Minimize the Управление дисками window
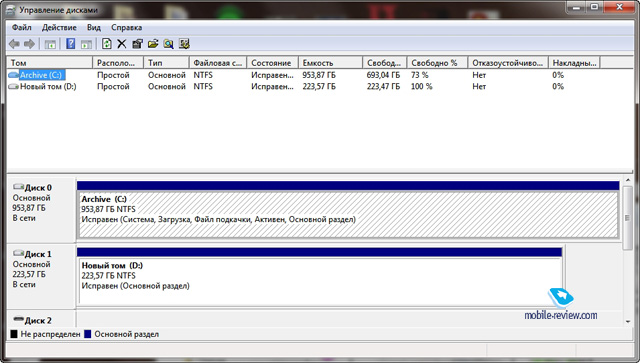Image resolution: width=640 pixels, height=363 pixels. 577,7
